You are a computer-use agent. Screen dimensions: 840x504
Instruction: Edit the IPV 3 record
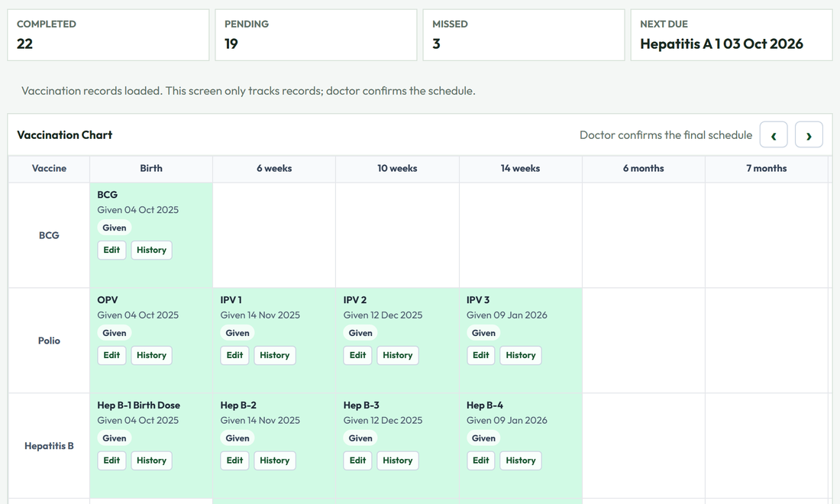tap(480, 355)
